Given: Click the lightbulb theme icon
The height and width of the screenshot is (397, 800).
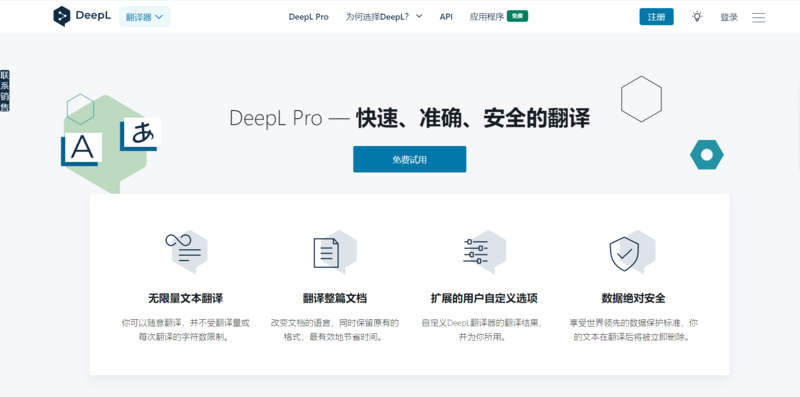Looking at the screenshot, I should point(697,16).
